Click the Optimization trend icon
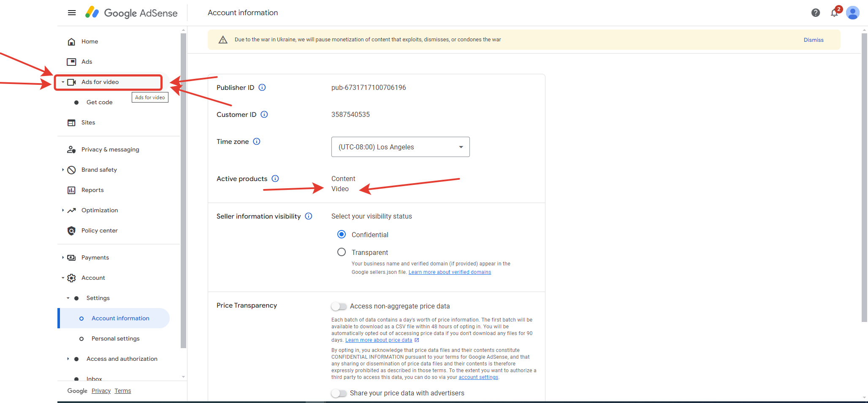This screenshot has height=403, width=868. point(71,210)
